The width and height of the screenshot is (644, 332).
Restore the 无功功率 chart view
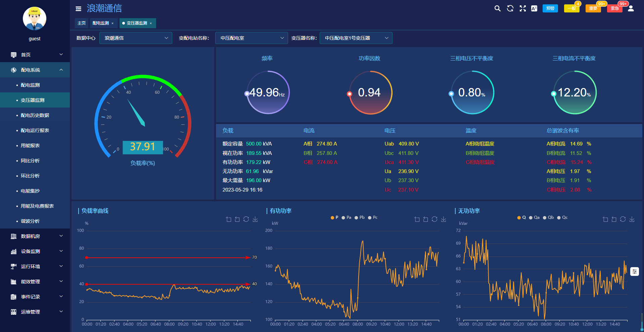pyautogui.click(x=623, y=219)
